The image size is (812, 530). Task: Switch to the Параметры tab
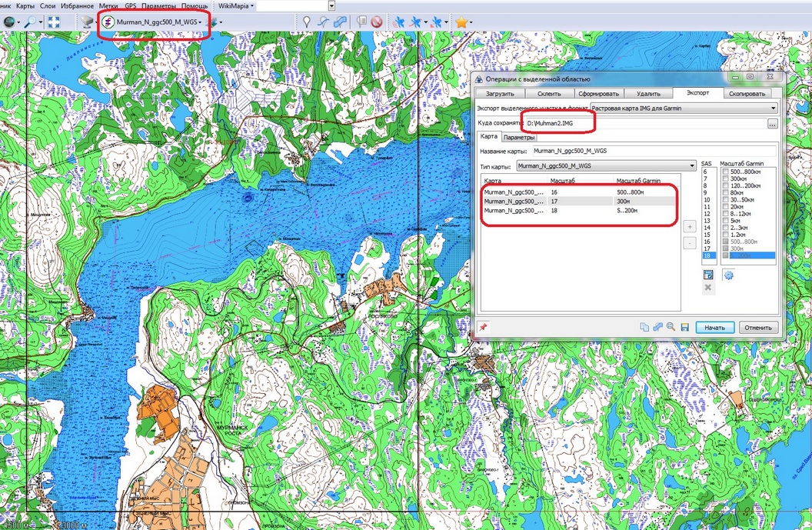(x=519, y=138)
